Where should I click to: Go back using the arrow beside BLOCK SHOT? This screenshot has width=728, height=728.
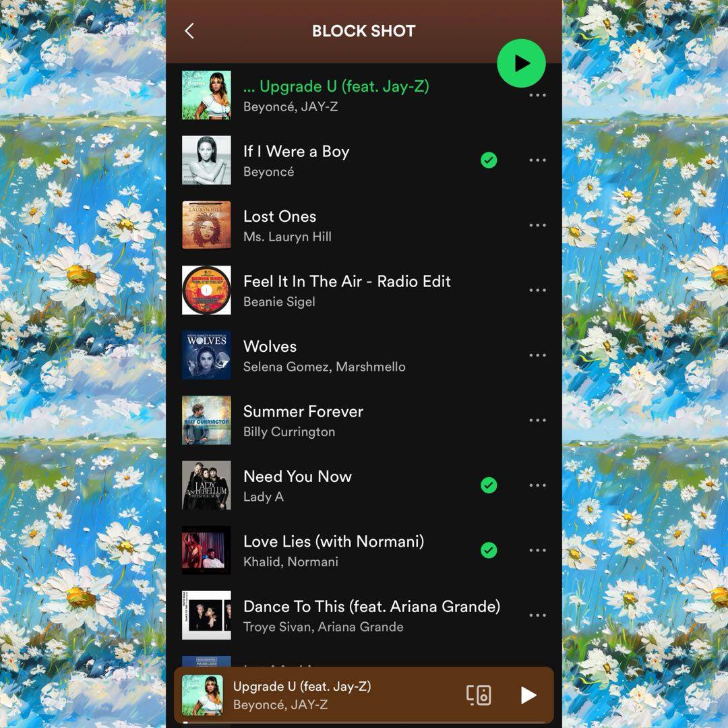click(x=189, y=31)
